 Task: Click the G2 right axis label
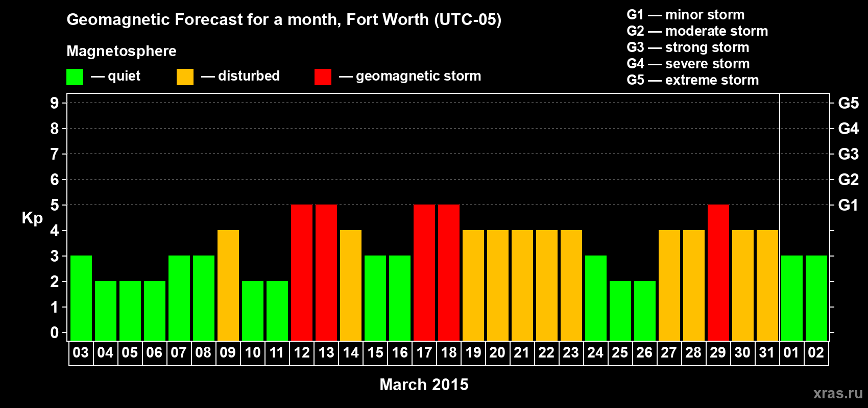click(849, 180)
